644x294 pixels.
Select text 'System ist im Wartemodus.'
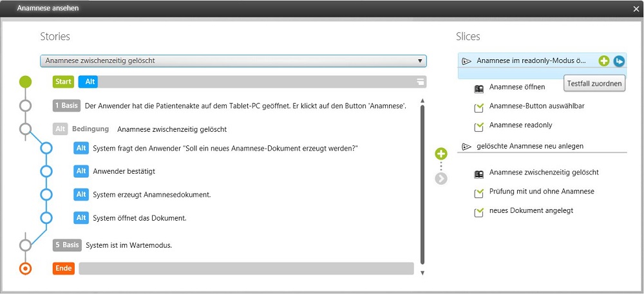129,246
